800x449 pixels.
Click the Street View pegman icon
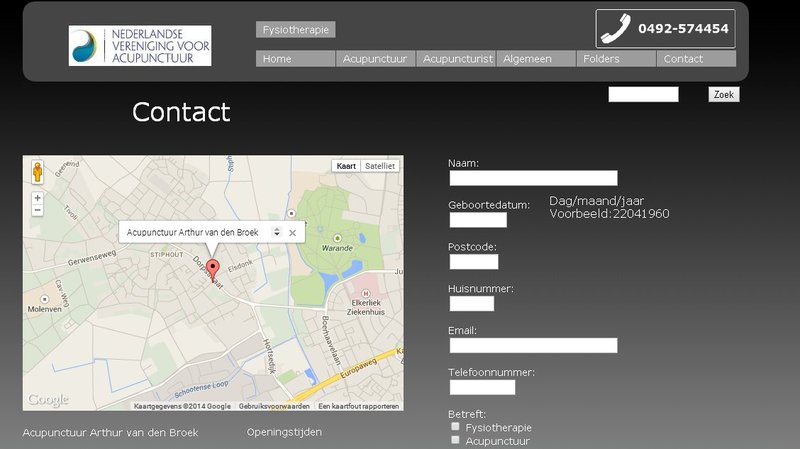coord(37,172)
